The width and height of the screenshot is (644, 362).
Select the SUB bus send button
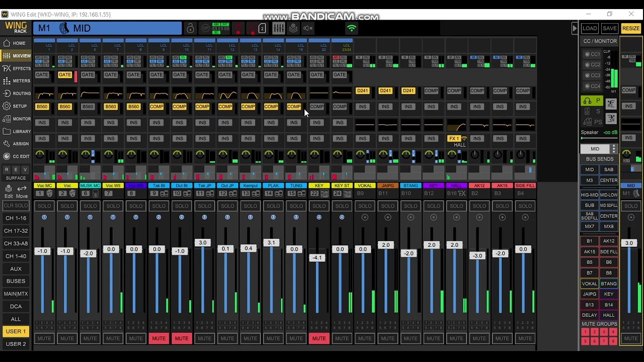coord(589,205)
